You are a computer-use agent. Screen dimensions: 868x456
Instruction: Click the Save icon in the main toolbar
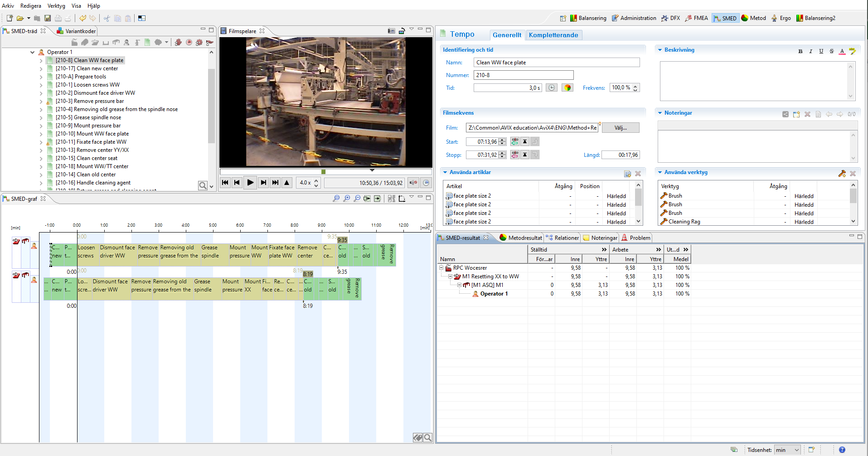pos(48,18)
